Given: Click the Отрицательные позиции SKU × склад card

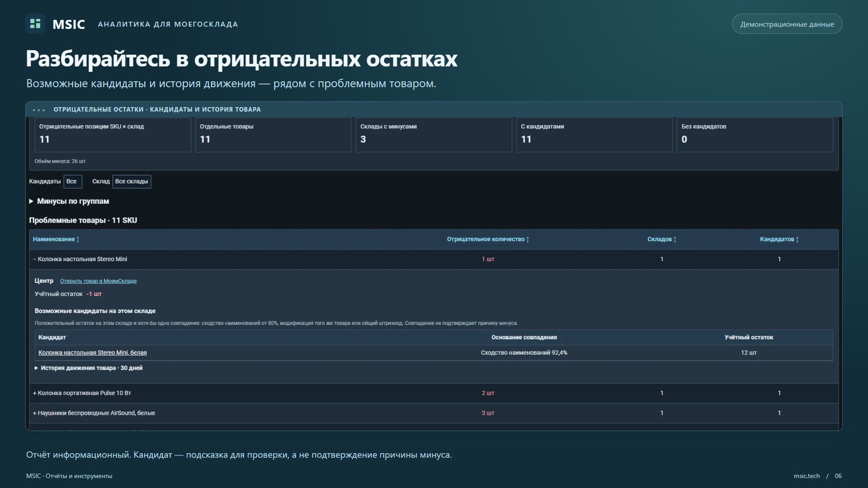Looking at the screenshot, I should pyautogui.click(x=113, y=135).
